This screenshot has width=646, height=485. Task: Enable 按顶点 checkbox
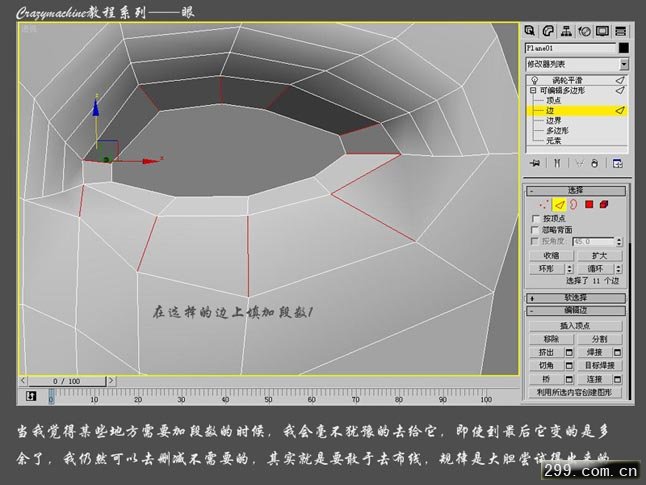pyautogui.click(x=536, y=218)
